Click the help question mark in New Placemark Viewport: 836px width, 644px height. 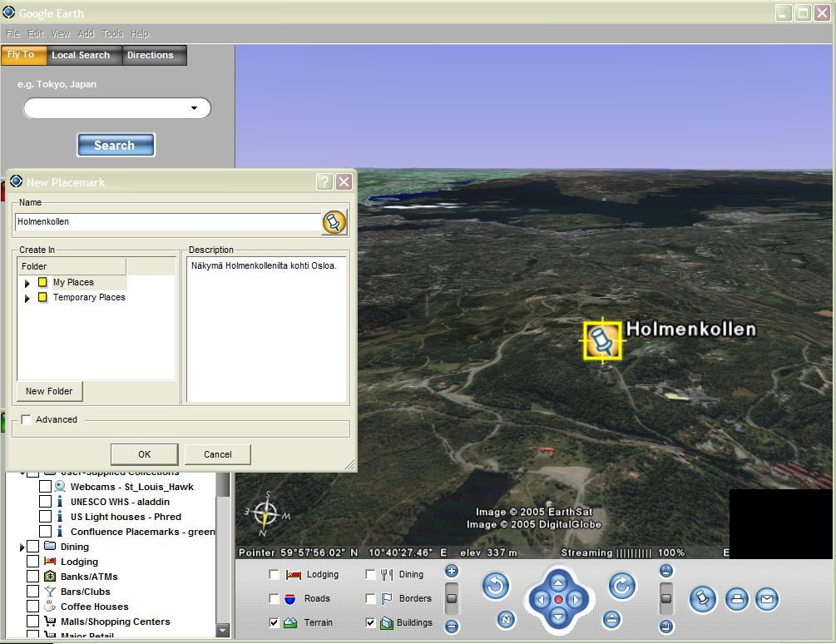(324, 181)
